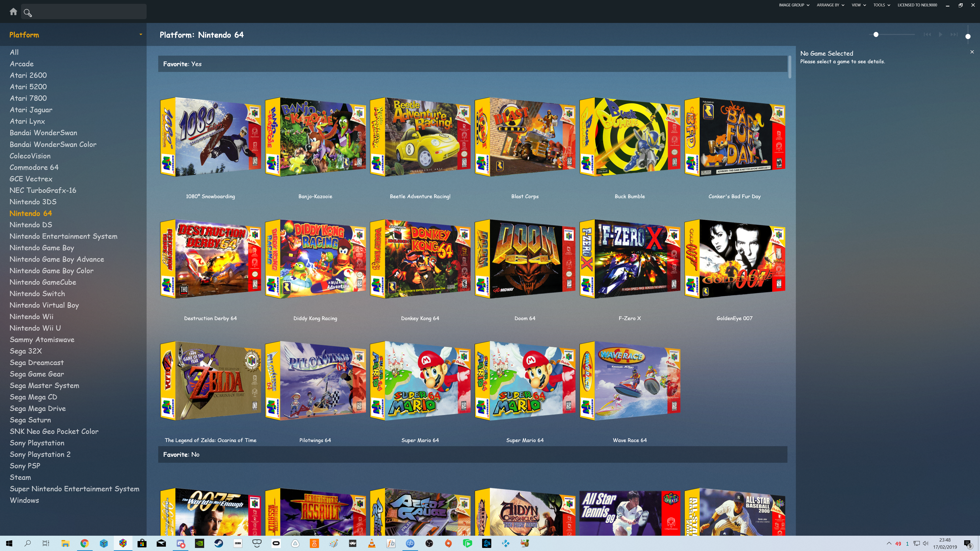The image size is (980, 551).
Task: Open RetroArch from the taskbar
Action: point(353,543)
